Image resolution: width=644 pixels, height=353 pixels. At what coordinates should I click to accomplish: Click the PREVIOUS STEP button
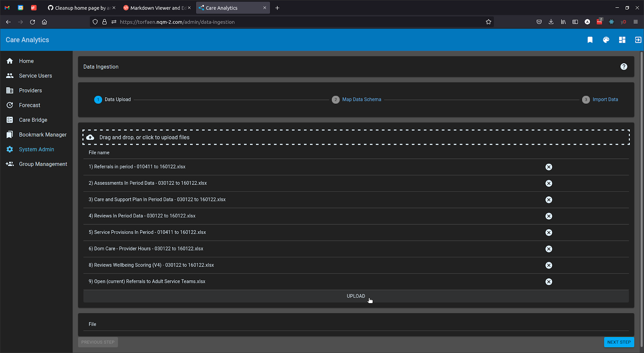(x=98, y=342)
